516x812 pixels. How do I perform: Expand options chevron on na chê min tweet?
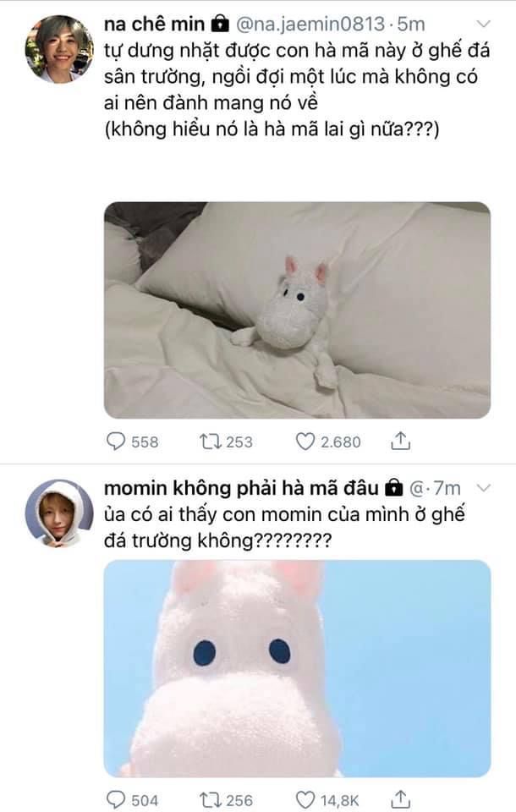(x=483, y=24)
